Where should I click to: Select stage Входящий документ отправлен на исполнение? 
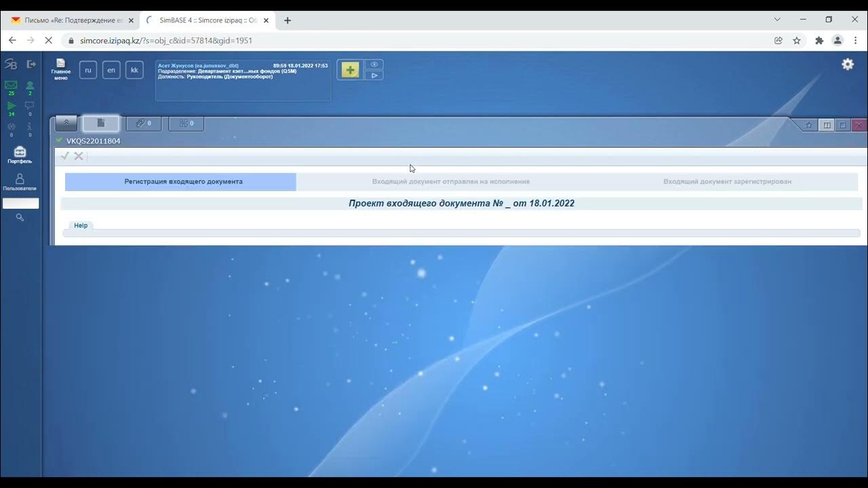451,182
